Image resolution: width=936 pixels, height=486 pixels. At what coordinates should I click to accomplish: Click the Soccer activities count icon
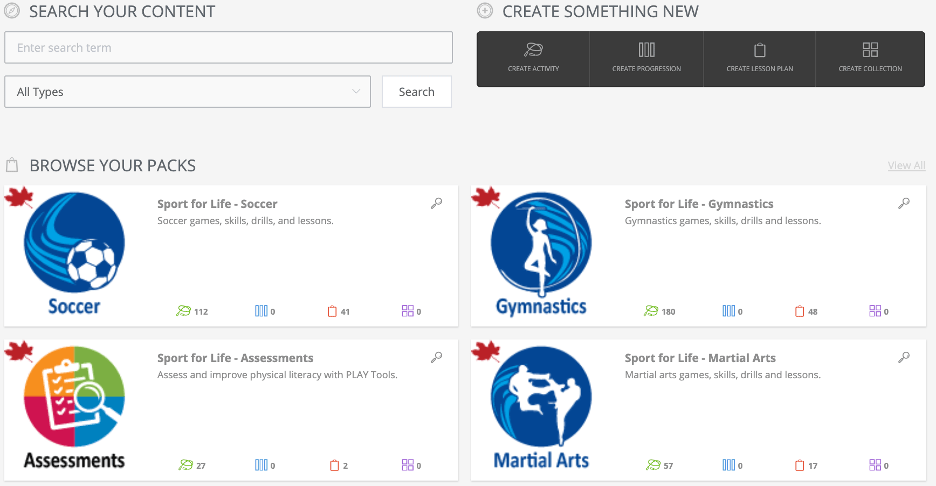[183, 311]
